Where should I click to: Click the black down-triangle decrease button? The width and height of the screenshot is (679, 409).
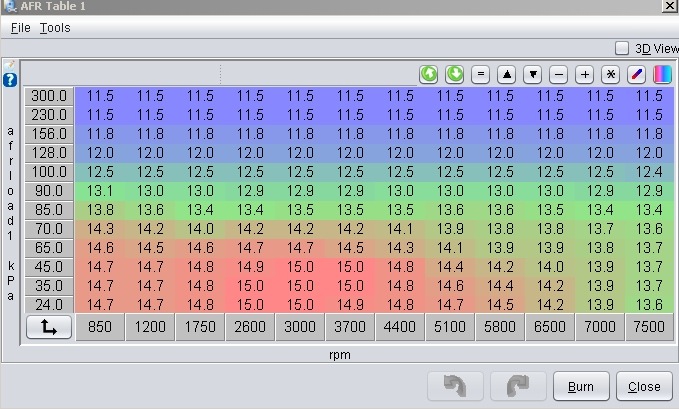coord(533,74)
